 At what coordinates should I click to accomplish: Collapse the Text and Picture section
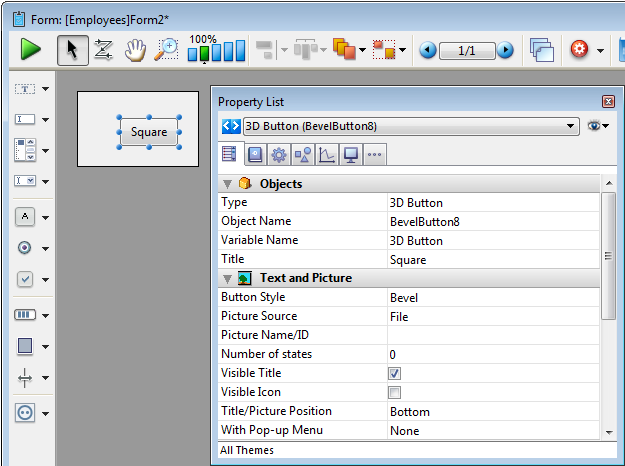[228, 278]
